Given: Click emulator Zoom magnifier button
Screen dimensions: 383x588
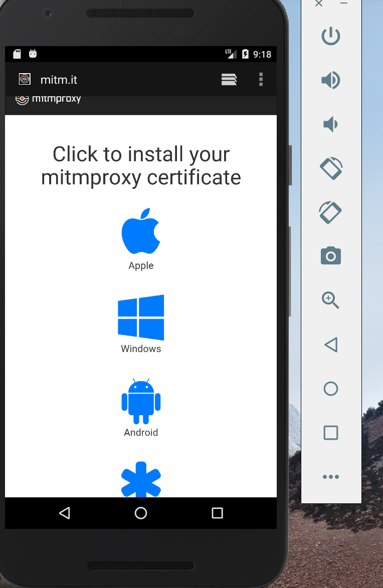Looking at the screenshot, I should point(331,300).
